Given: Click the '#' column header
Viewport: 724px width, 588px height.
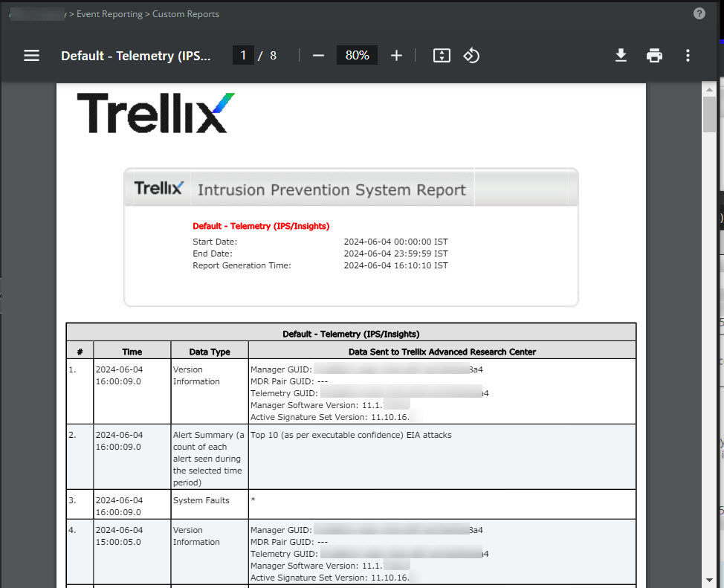Looking at the screenshot, I should [x=80, y=352].
